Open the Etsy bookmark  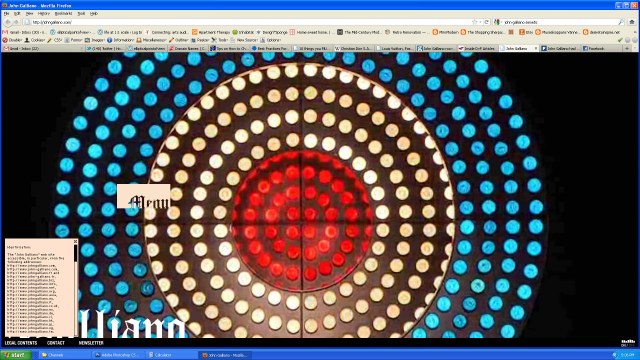click(526, 32)
